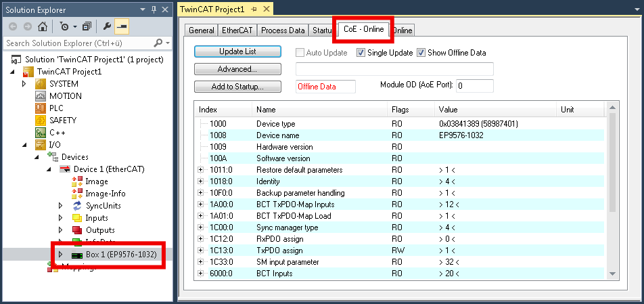Viewport: 644px width, 304px height.
Task: Select the SAFETY node icon
Action: [x=41, y=121]
